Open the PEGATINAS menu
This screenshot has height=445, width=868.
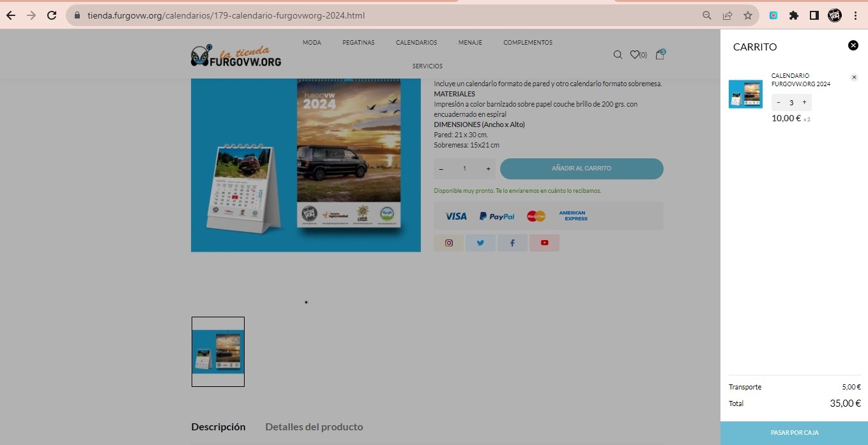tap(358, 43)
